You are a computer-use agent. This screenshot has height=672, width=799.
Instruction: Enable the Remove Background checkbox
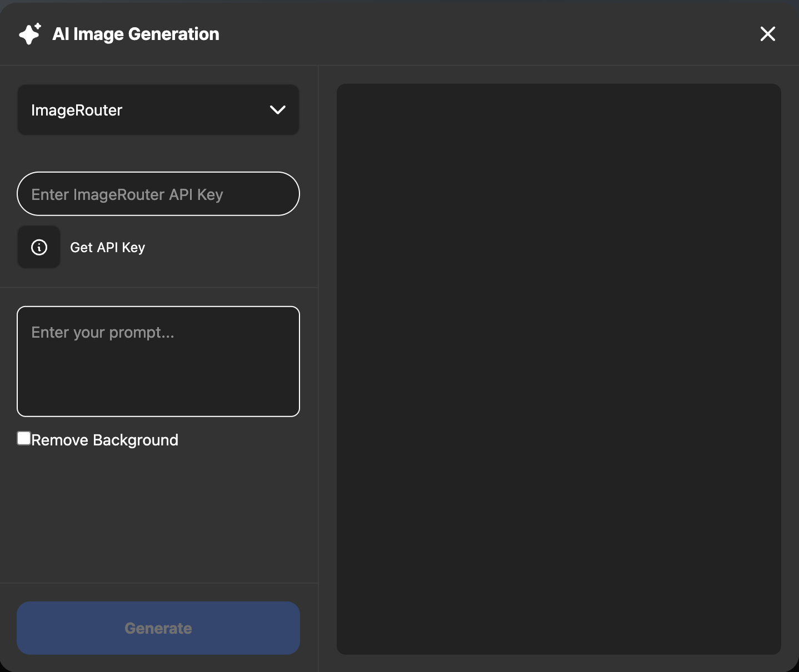point(24,438)
